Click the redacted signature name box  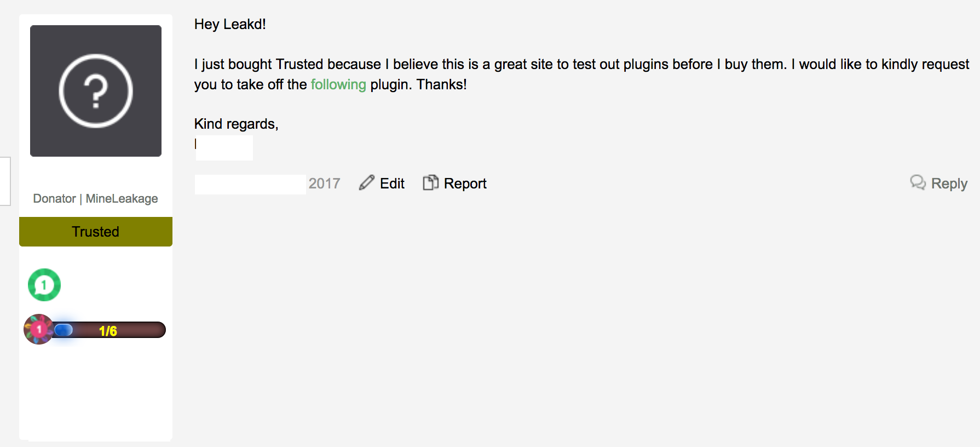224,148
